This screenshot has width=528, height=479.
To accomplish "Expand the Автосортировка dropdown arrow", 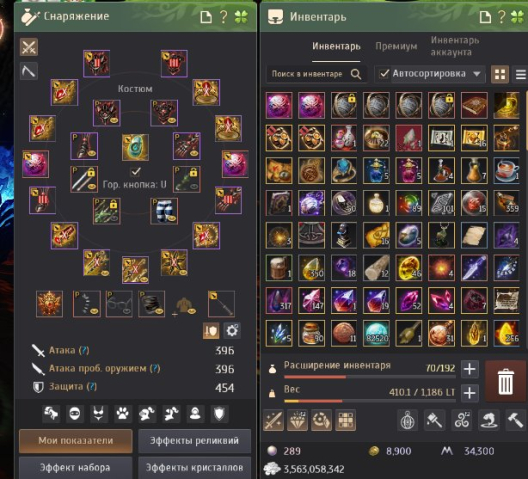I will tap(476, 74).
